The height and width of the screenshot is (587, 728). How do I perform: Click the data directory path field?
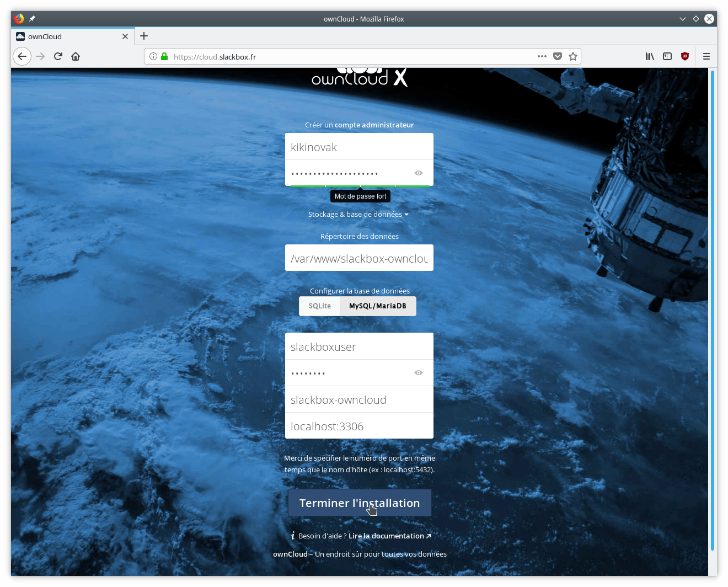359,258
